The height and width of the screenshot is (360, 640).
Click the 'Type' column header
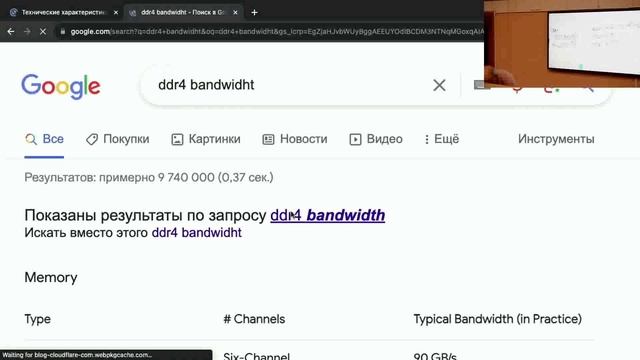point(38,319)
